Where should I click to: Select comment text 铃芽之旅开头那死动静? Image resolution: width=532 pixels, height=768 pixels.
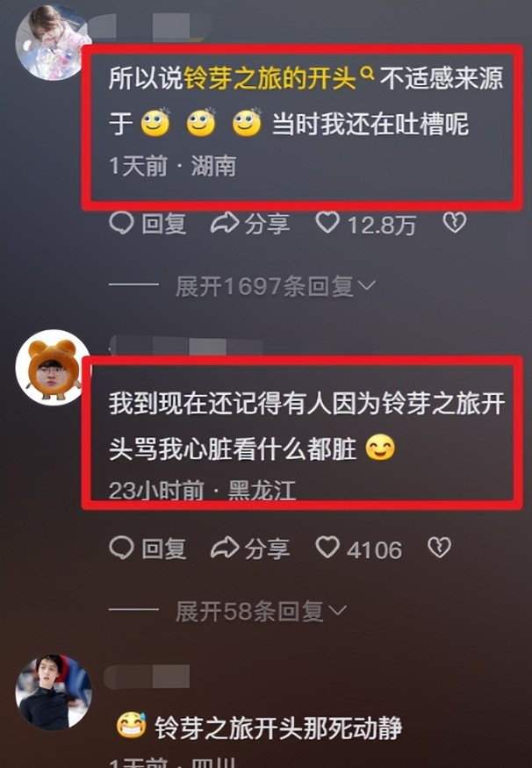[x=278, y=728]
